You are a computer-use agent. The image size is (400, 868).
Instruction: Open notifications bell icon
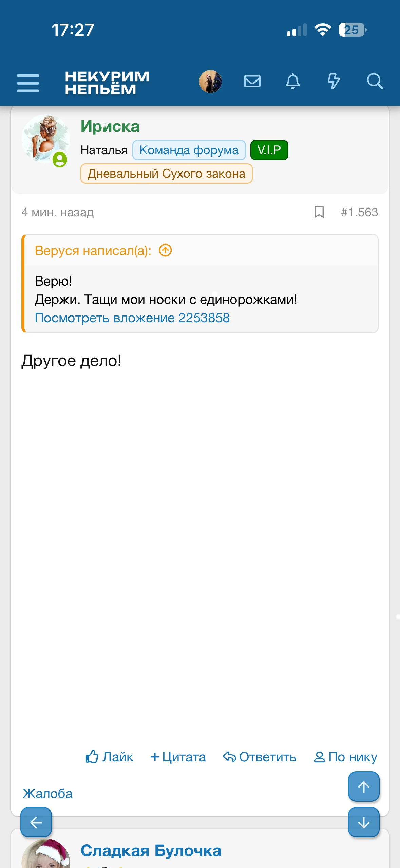pos(292,82)
